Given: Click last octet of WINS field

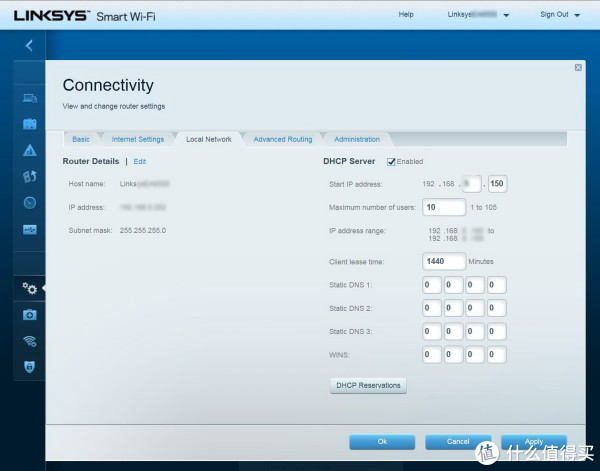Looking at the screenshot, I should point(497,355).
